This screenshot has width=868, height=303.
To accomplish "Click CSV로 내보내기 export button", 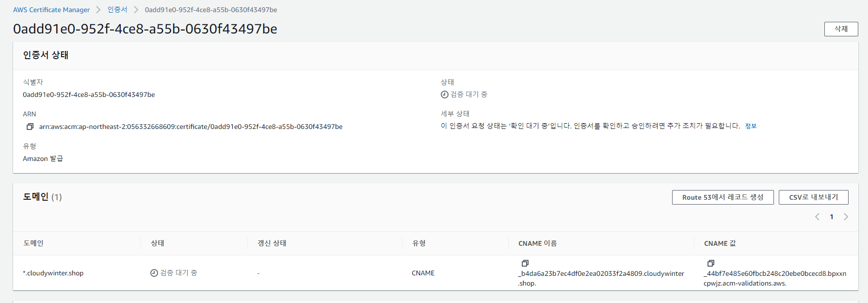I will click(813, 197).
